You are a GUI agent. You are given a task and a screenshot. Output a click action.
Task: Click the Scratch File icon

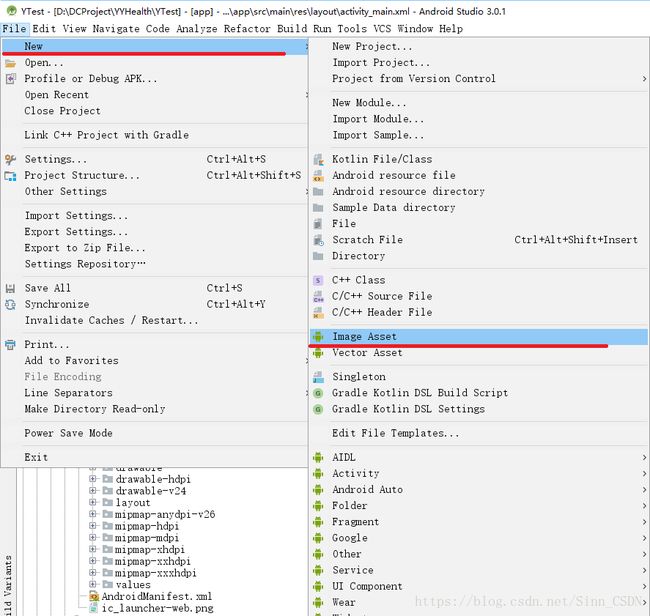pyautogui.click(x=318, y=240)
